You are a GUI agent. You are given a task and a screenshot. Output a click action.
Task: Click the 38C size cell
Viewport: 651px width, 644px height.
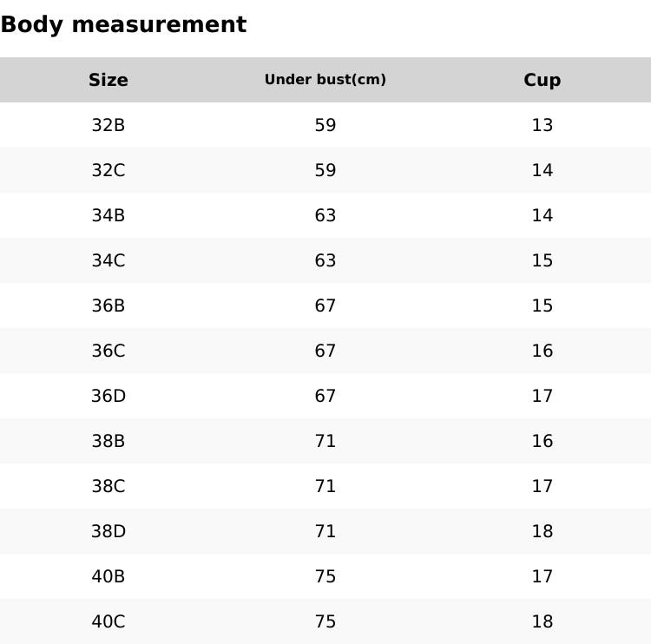[x=108, y=486]
